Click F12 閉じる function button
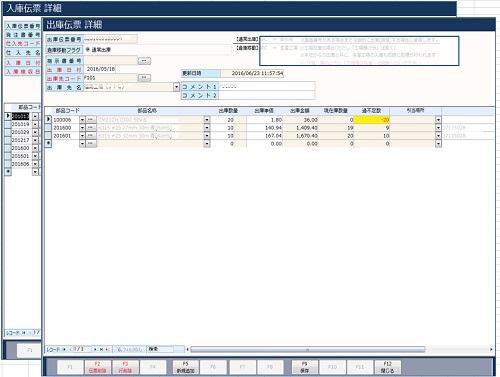This screenshot has width=500, height=377. coord(387,367)
